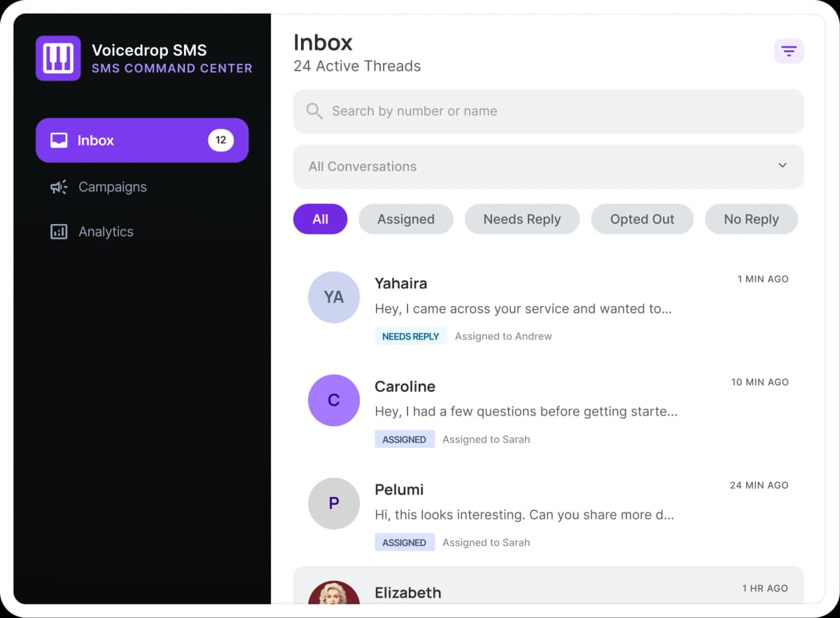Click the chevron arrow on All Conversations
Screen dimensions: 840x618
coord(783,166)
